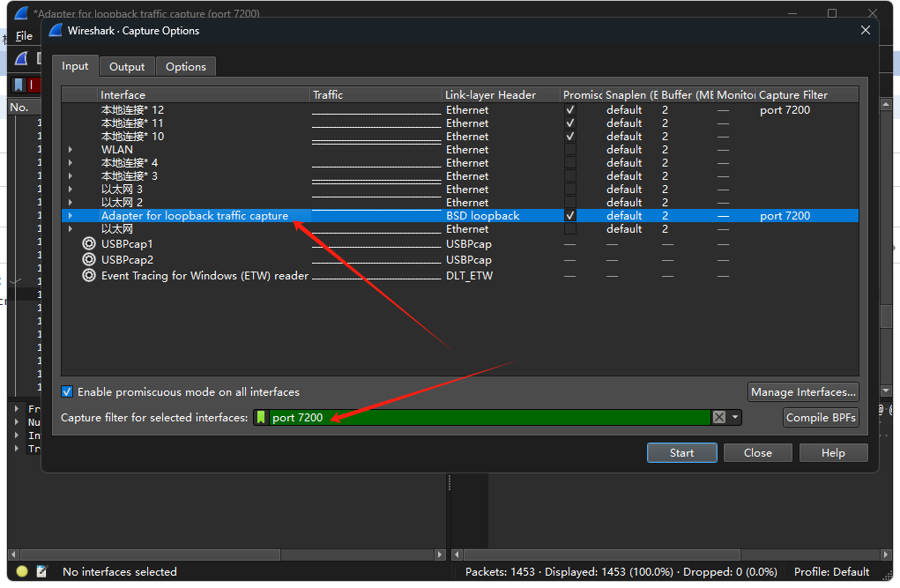Click the Help button
Viewport: 900px width, 588px height.
point(833,452)
